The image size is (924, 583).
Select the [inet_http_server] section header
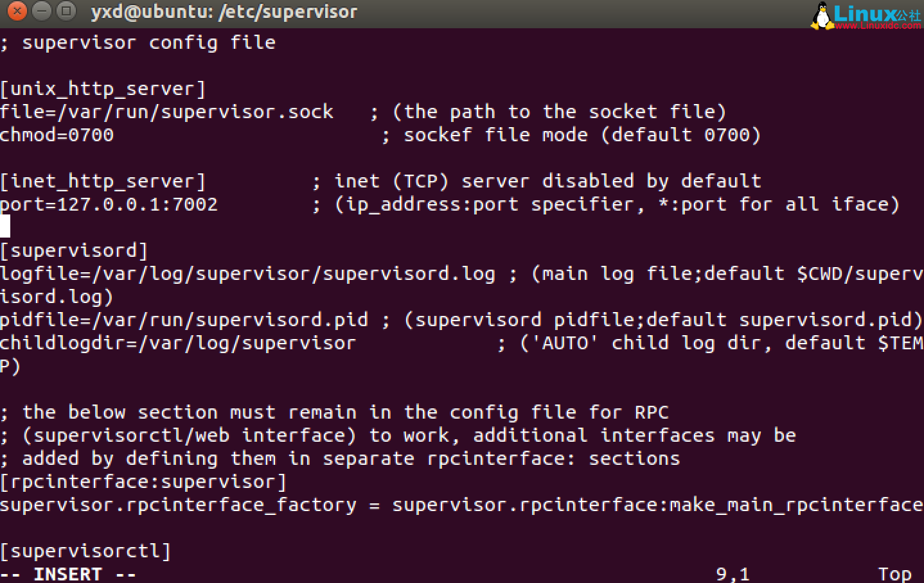click(x=103, y=181)
